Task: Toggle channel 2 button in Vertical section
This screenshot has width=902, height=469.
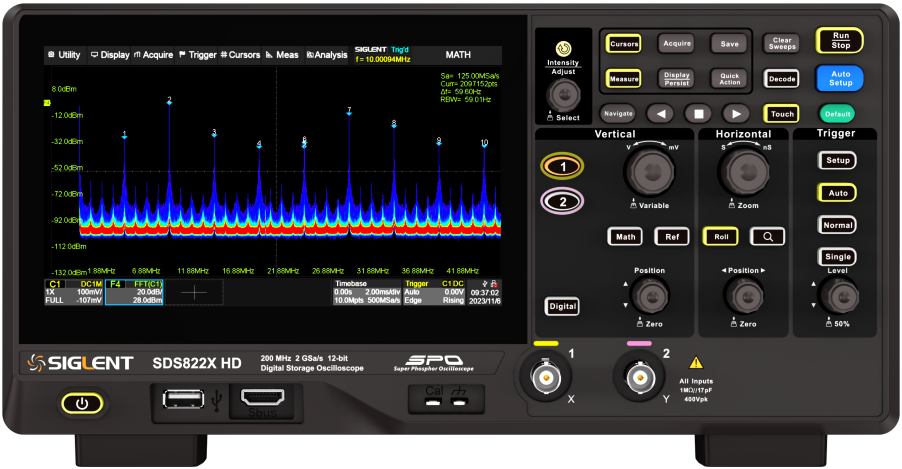Action: [x=563, y=201]
